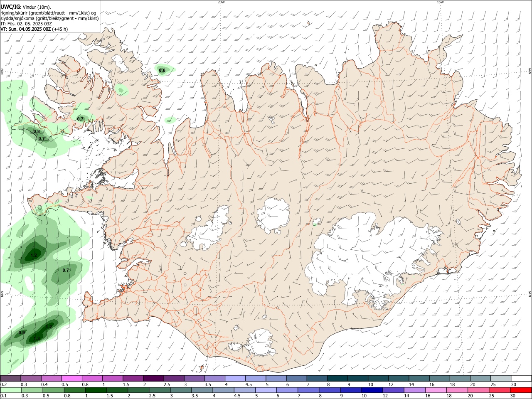The height and width of the screenshot is (399, 532).
Task: Select the dark purple 2 swatch in upper legend
Action: click(153, 378)
